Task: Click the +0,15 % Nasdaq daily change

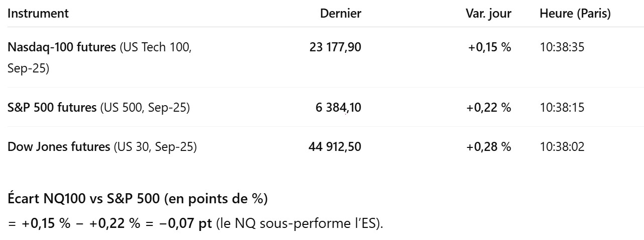Action: coord(490,48)
